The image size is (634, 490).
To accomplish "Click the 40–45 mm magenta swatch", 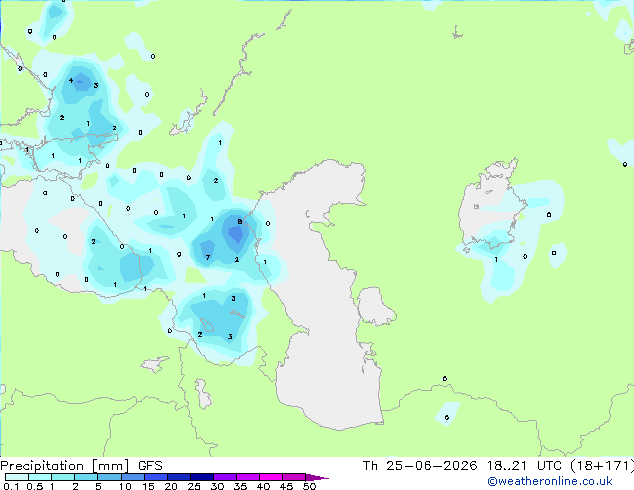I will tap(271, 477).
